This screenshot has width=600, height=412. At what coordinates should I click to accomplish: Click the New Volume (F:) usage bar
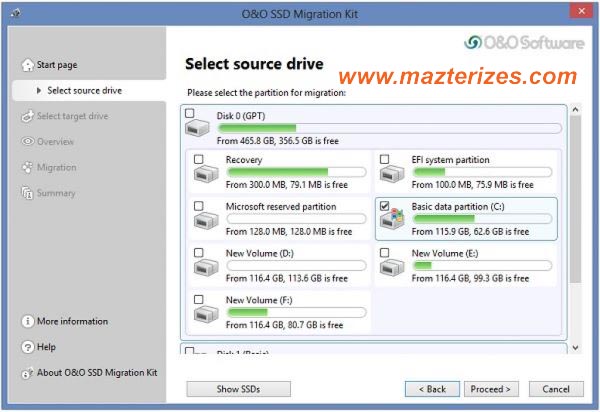[296, 313]
